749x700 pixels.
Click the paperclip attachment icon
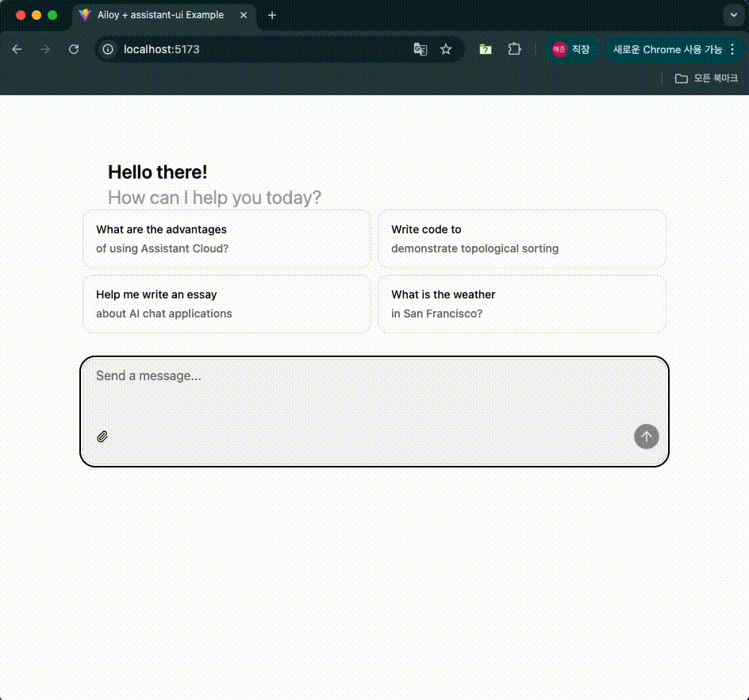tap(102, 437)
